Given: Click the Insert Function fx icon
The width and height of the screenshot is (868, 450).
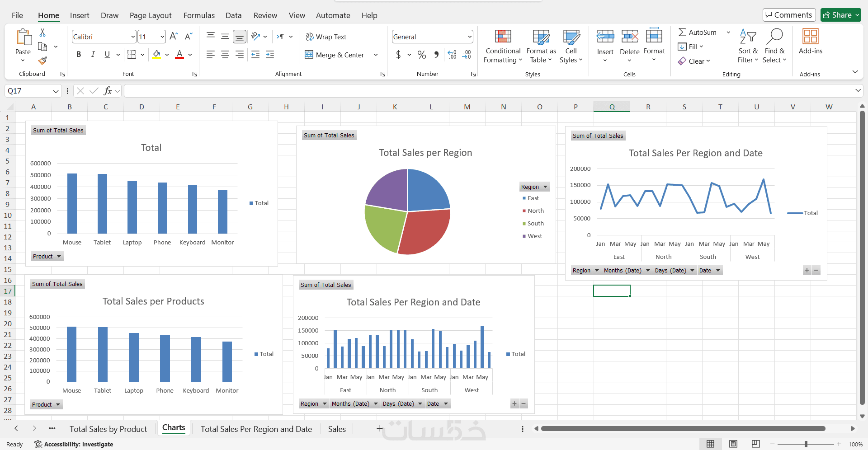Looking at the screenshot, I should click(x=108, y=91).
